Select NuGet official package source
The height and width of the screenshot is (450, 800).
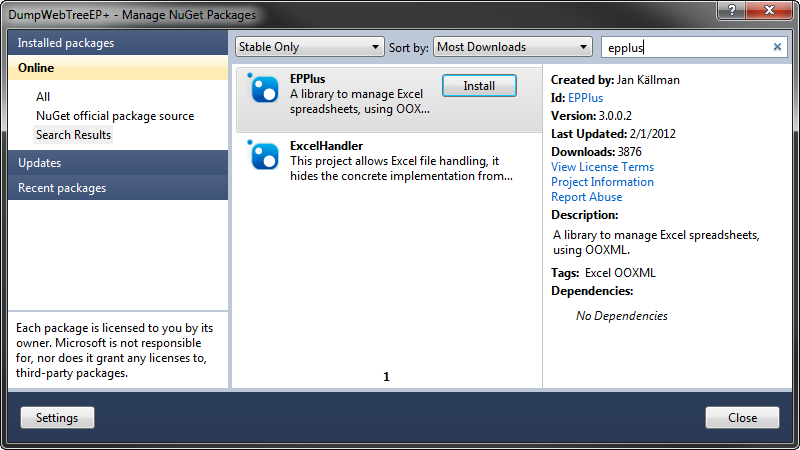point(115,116)
